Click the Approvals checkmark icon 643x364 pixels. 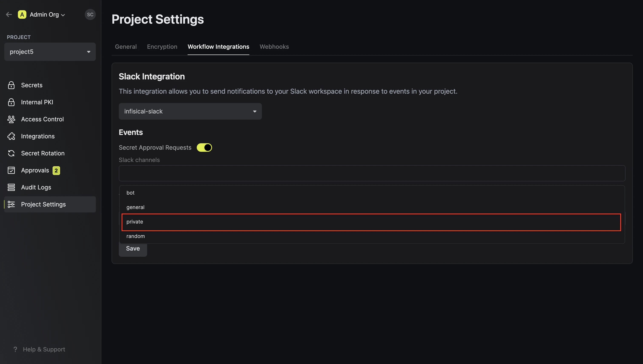pyautogui.click(x=11, y=170)
